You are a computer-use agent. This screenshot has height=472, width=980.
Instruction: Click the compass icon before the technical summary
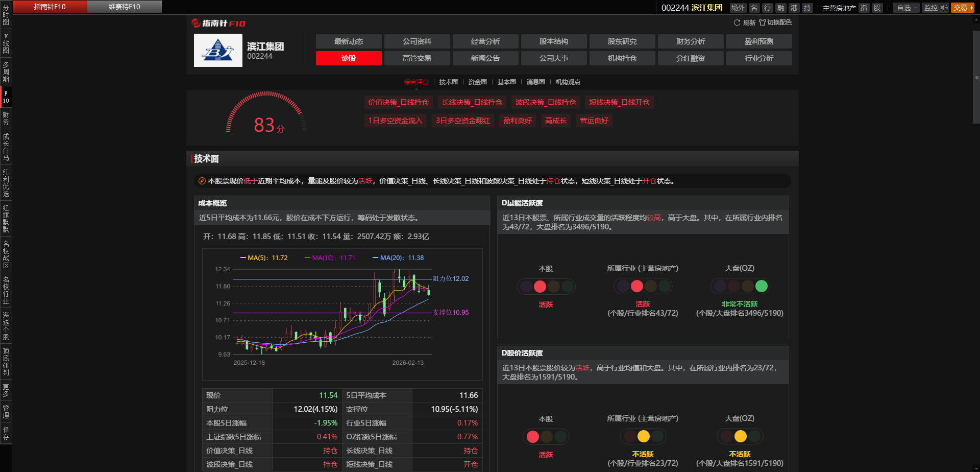point(202,181)
